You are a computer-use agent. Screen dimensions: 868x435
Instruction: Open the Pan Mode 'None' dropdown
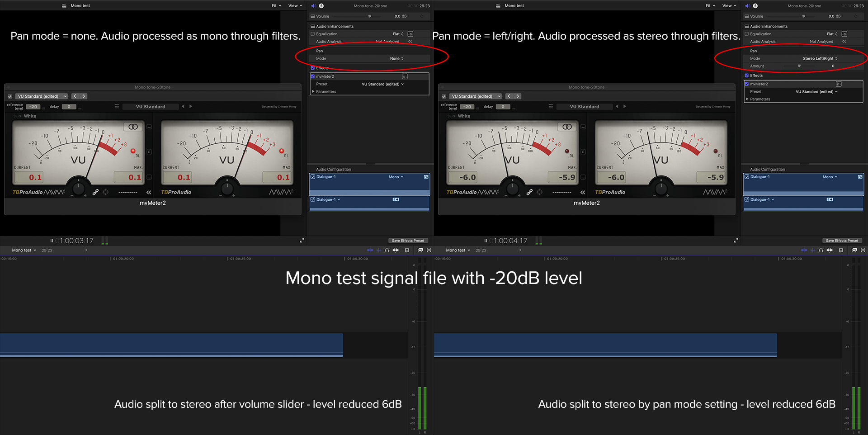click(397, 58)
